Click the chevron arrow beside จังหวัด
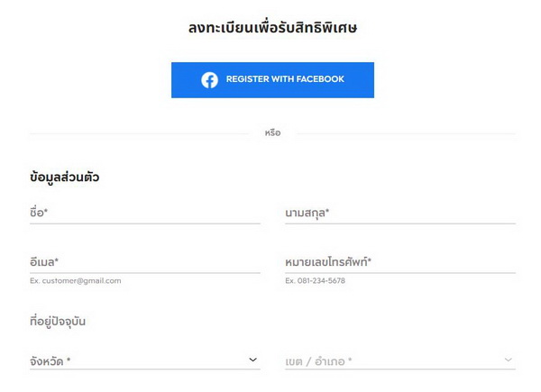The height and width of the screenshot is (392, 541). 253,360
